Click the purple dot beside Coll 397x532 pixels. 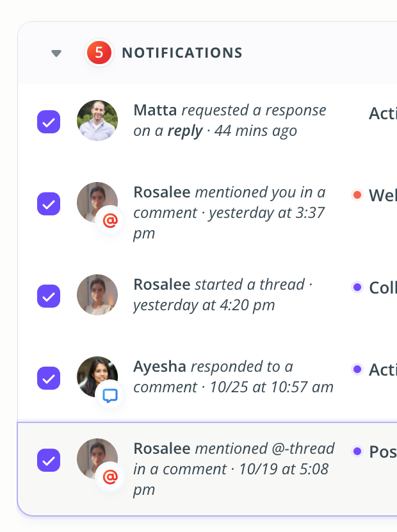pos(357,287)
